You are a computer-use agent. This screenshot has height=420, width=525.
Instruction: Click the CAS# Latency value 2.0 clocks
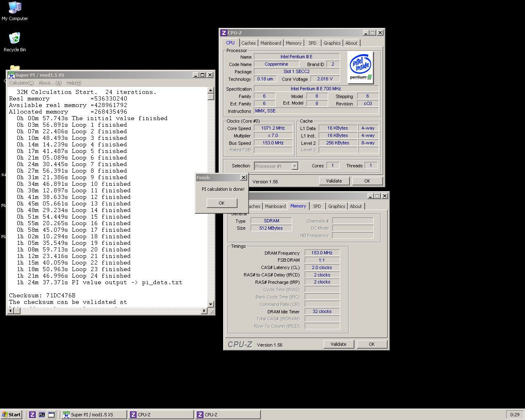tap(322, 267)
